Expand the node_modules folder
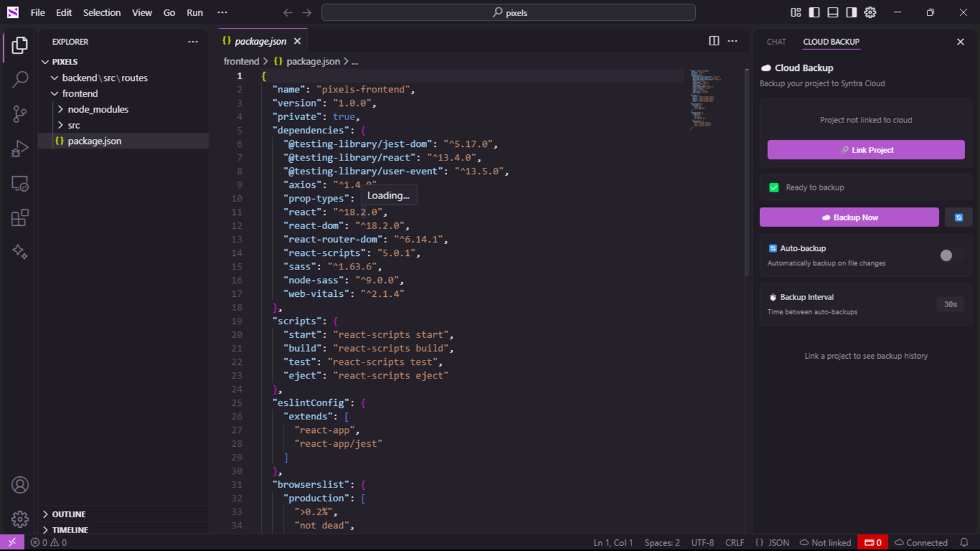This screenshot has width=980, height=551. point(98,110)
